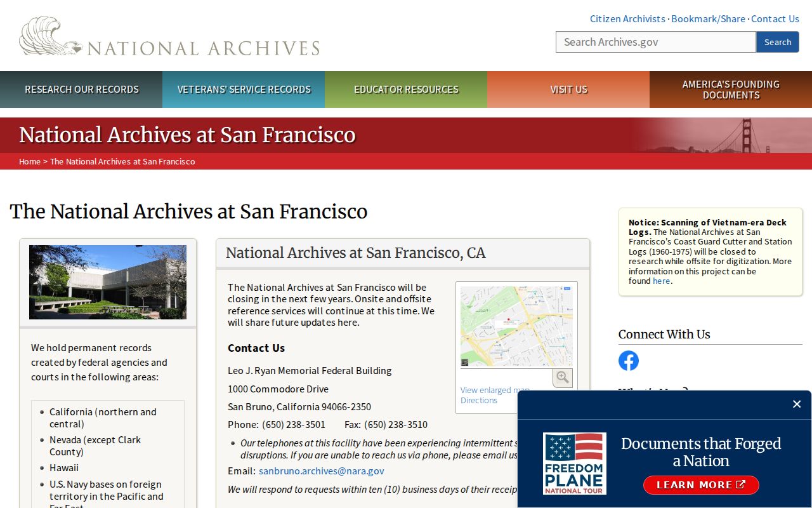812x508 pixels.
Task: Click Documents that Forged a Nation text
Action: (701, 452)
